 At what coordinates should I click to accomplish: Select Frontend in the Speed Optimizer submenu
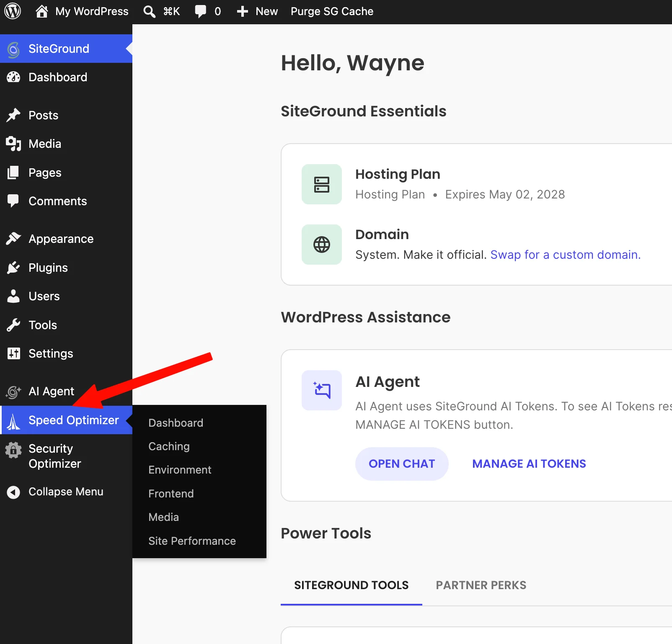(x=171, y=494)
